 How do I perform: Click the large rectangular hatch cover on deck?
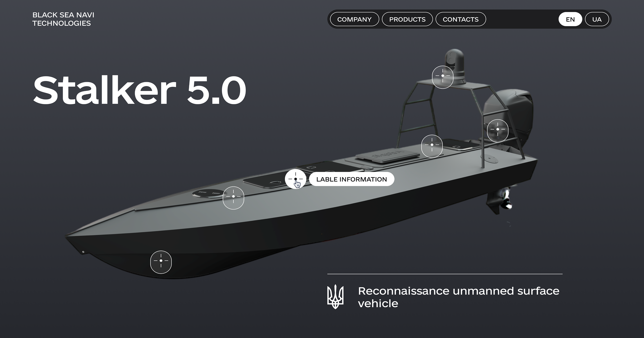click(387, 156)
